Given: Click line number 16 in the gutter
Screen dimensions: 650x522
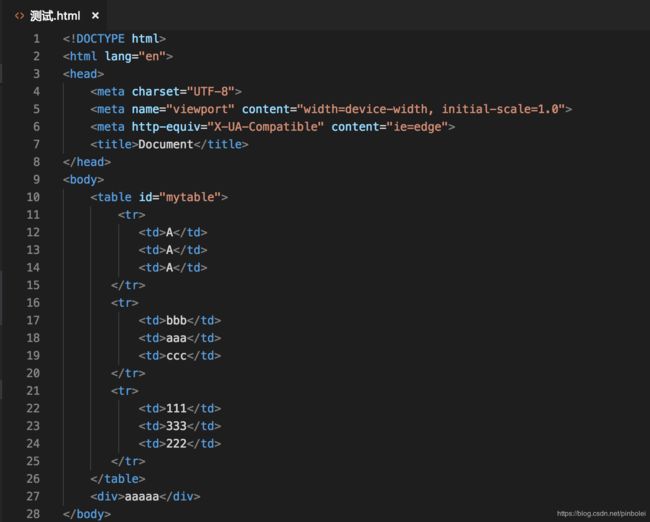Looking at the screenshot, I should click(x=33, y=303).
